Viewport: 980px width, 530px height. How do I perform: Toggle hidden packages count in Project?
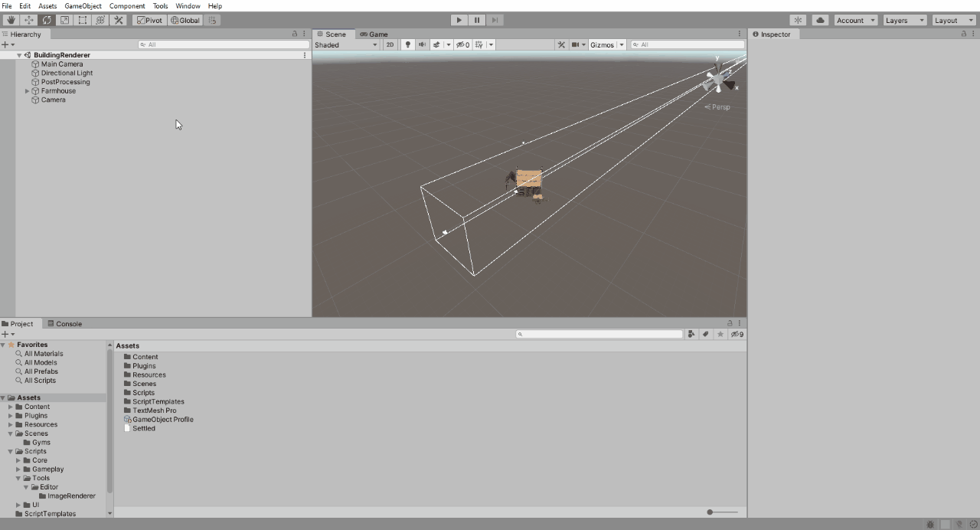pyautogui.click(x=737, y=334)
